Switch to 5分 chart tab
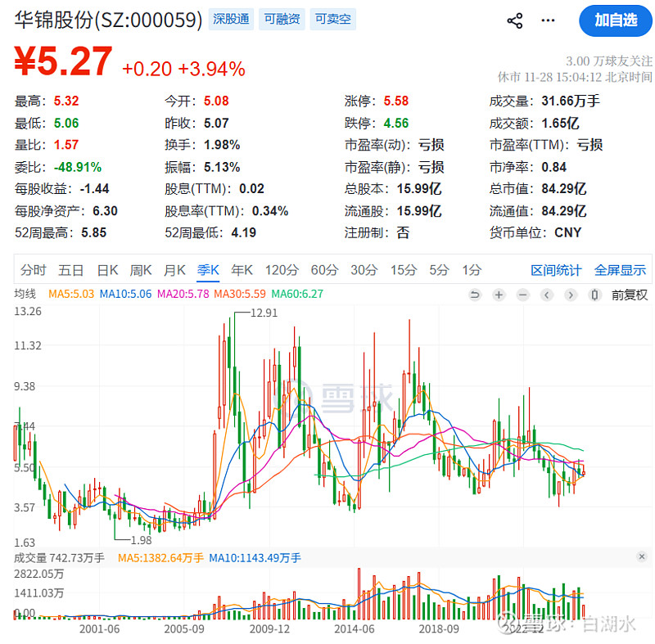Viewport: 655px width, 644px height. point(439,270)
